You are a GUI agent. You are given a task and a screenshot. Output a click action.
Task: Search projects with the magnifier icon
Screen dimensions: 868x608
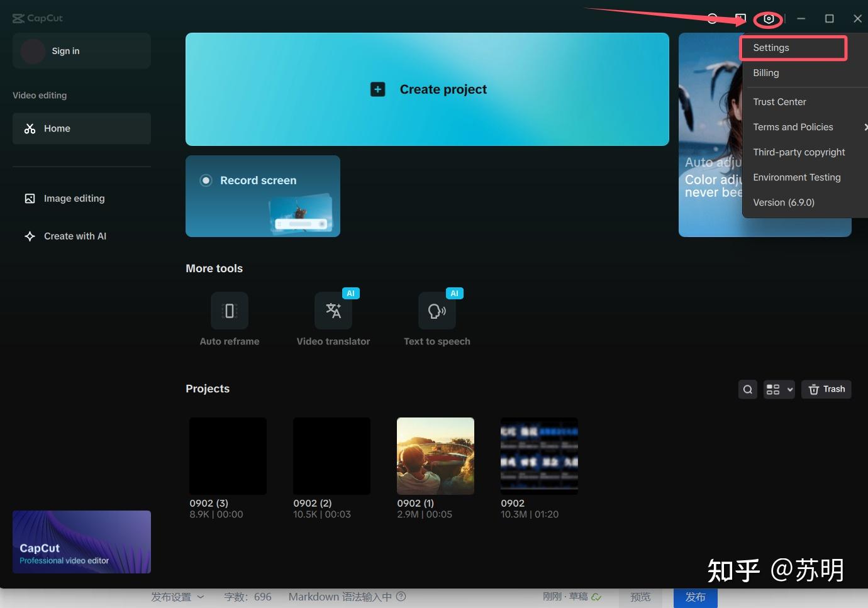[748, 389]
